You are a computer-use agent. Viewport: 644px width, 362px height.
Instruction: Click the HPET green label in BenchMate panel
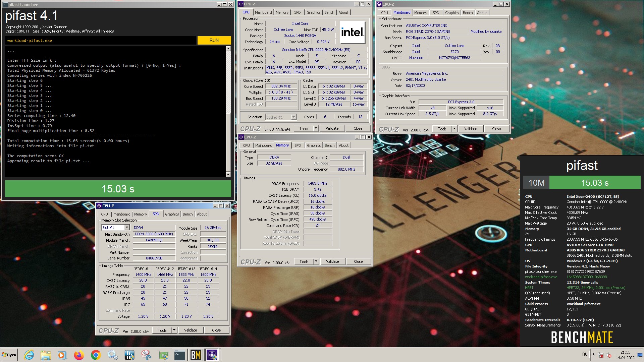pos(529,288)
